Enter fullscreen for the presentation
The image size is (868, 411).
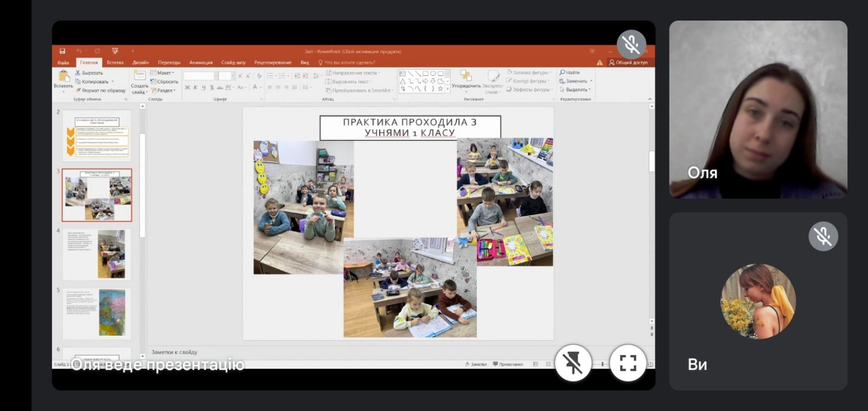(x=628, y=363)
